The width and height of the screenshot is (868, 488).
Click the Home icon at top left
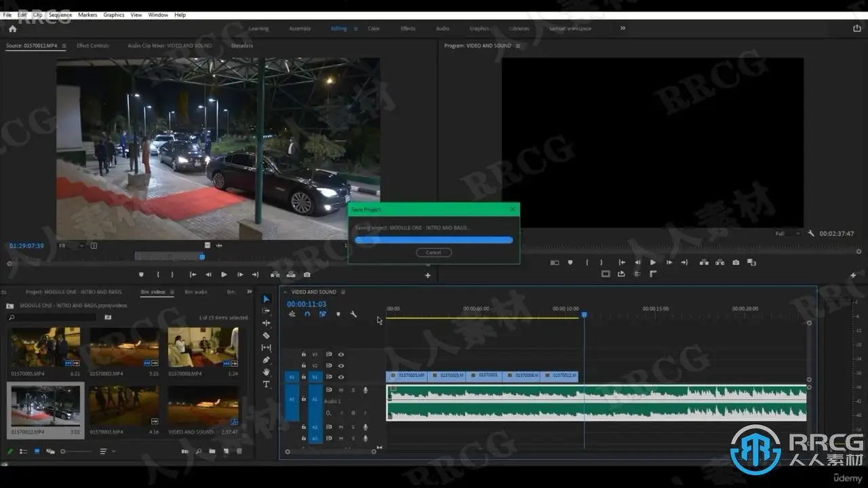tap(12, 29)
